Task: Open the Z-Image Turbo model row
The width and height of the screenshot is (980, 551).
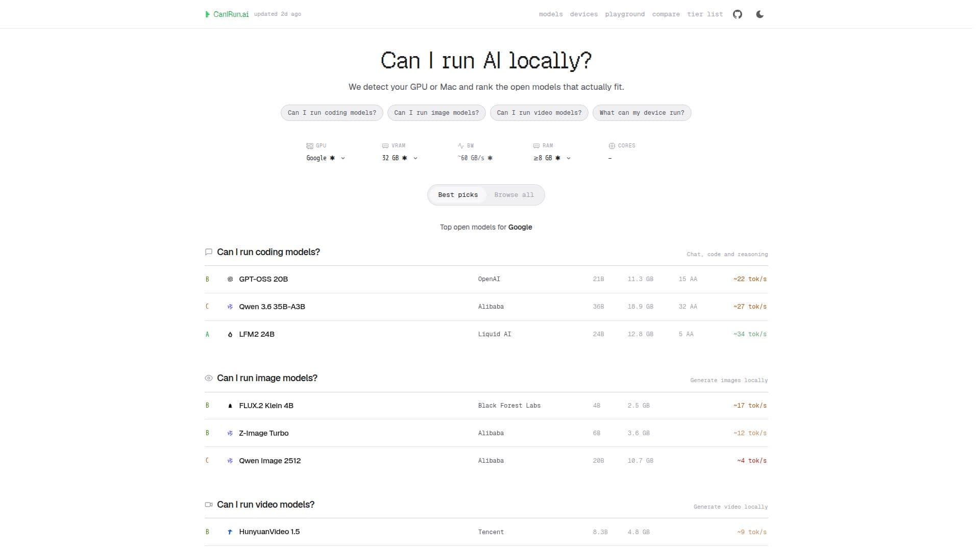Action: pos(486,433)
